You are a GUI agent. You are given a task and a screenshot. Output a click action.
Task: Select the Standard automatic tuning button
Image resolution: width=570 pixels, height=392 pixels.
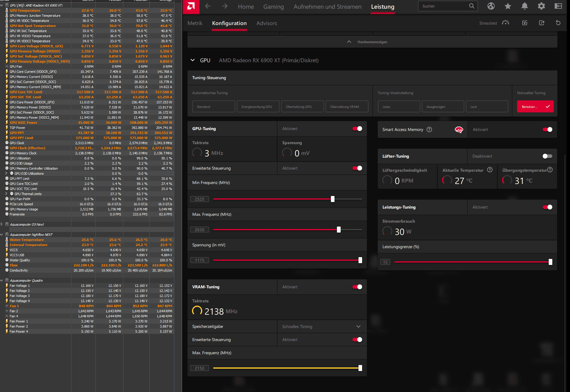214,107
